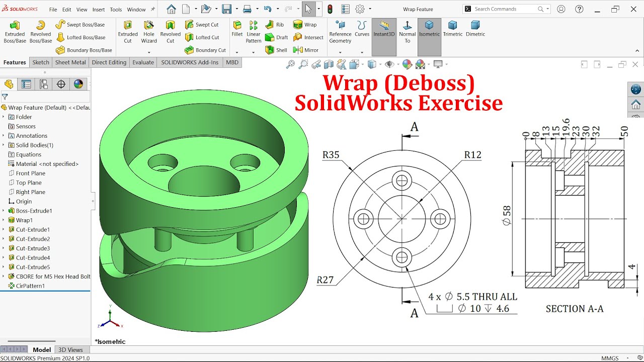Select the Extruded Boss/Base tool
Screen dimensions: 644x362
15,32
